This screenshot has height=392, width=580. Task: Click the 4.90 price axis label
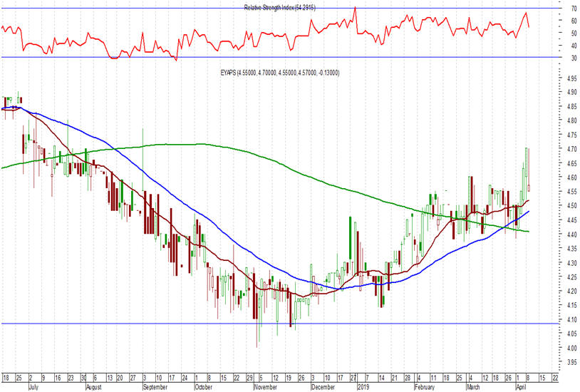point(571,93)
